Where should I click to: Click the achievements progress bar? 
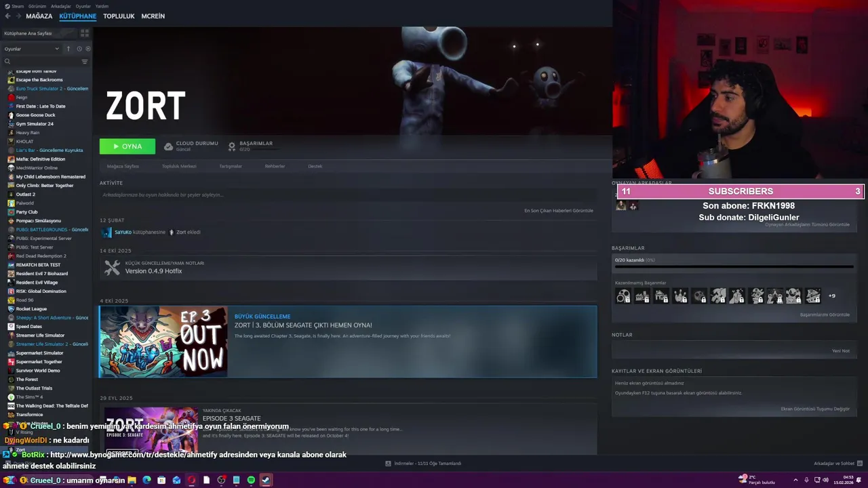734,267
